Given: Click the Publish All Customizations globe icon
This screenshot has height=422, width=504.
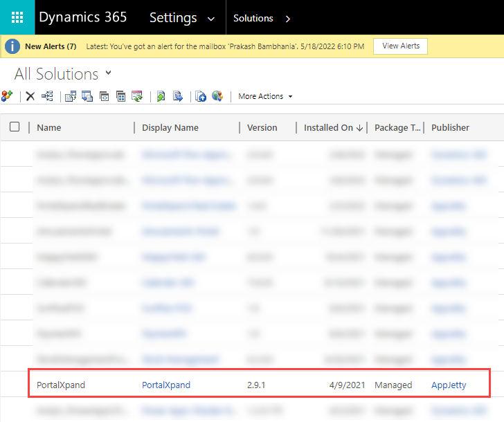Looking at the screenshot, I should coord(217,96).
